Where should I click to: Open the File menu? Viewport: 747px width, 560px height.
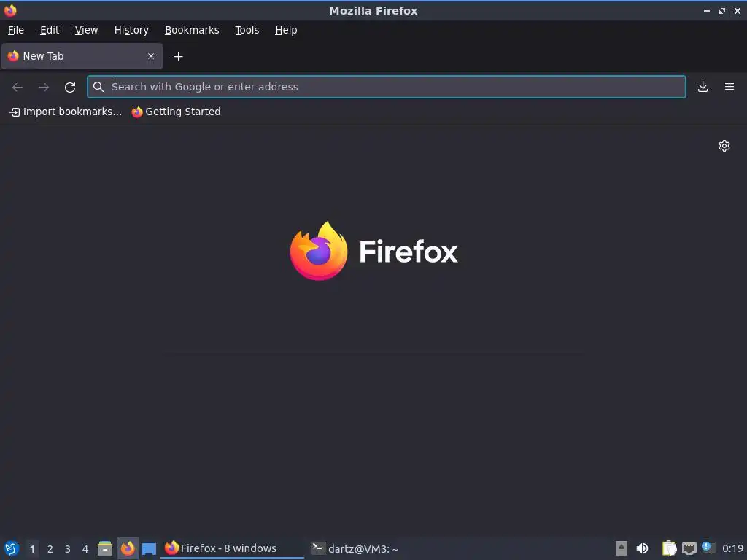click(16, 30)
